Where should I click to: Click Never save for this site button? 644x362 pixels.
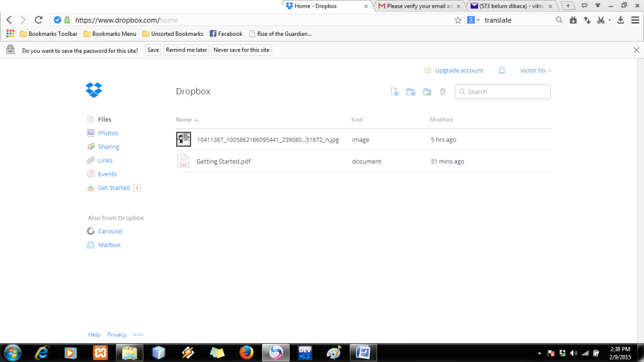tap(241, 50)
